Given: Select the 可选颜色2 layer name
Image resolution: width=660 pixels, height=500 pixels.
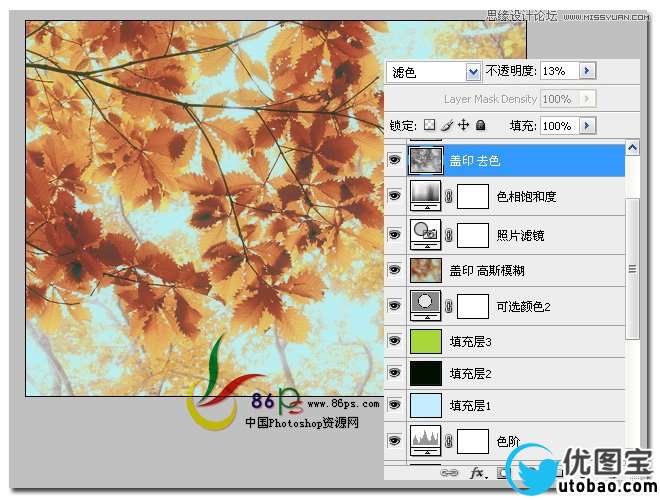Looking at the screenshot, I should pyautogui.click(x=523, y=306).
